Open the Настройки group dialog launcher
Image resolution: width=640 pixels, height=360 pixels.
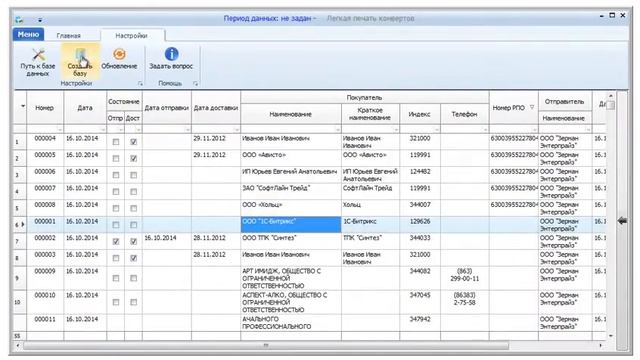coord(140,83)
